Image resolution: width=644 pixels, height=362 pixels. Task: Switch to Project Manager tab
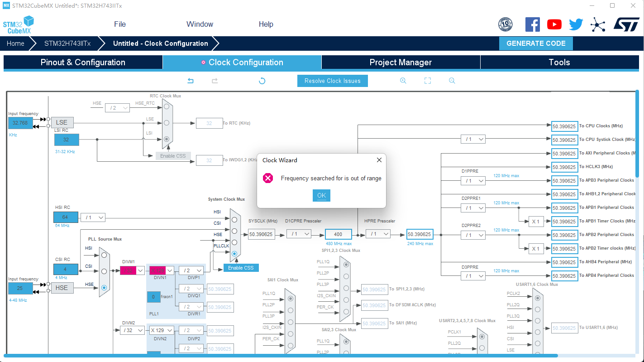[x=401, y=63]
